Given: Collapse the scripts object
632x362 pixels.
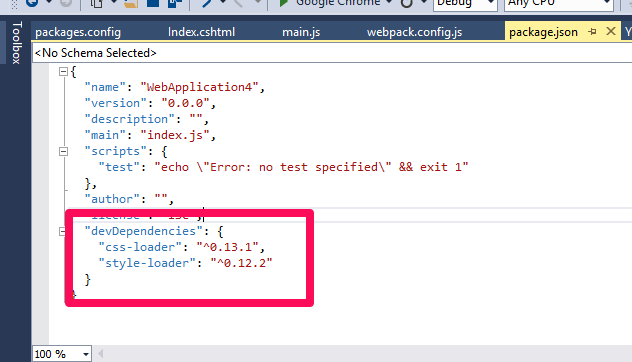Looking at the screenshot, I should (63, 152).
